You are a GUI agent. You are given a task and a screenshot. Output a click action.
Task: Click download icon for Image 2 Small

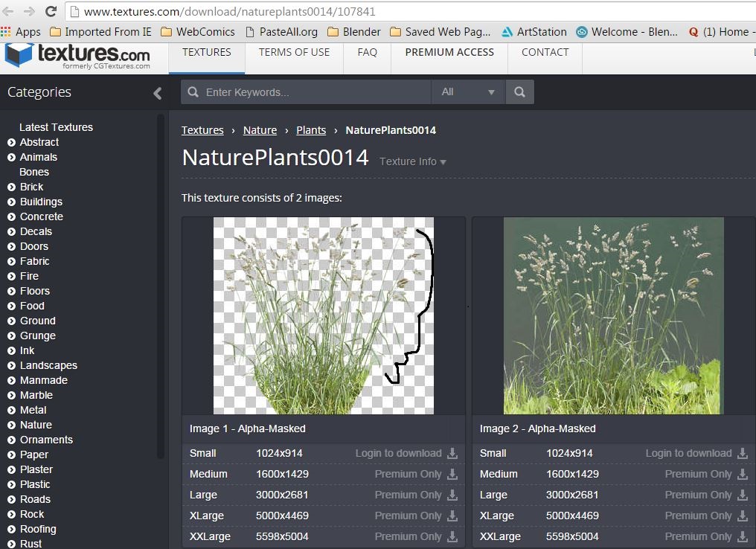(743, 453)
